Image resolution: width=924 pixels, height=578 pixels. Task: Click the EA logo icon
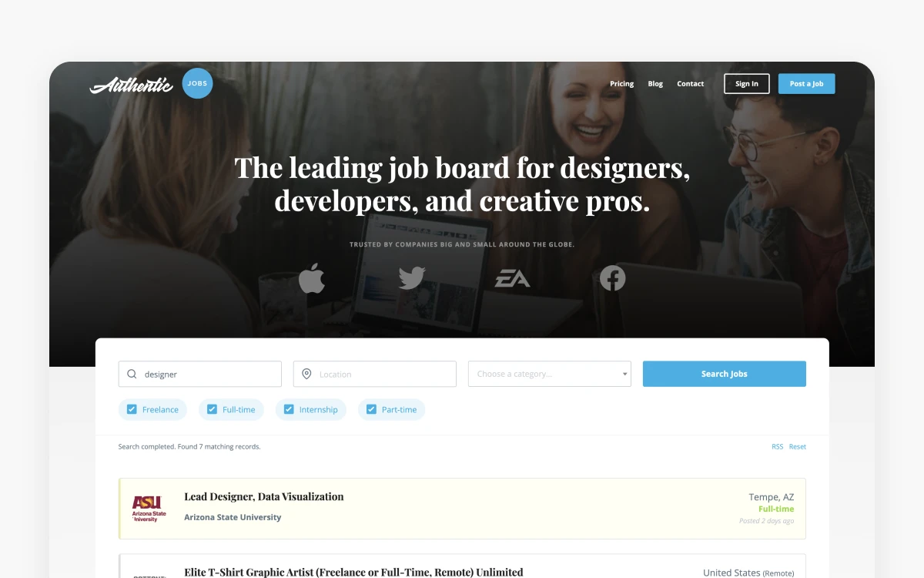coord(512,278)
